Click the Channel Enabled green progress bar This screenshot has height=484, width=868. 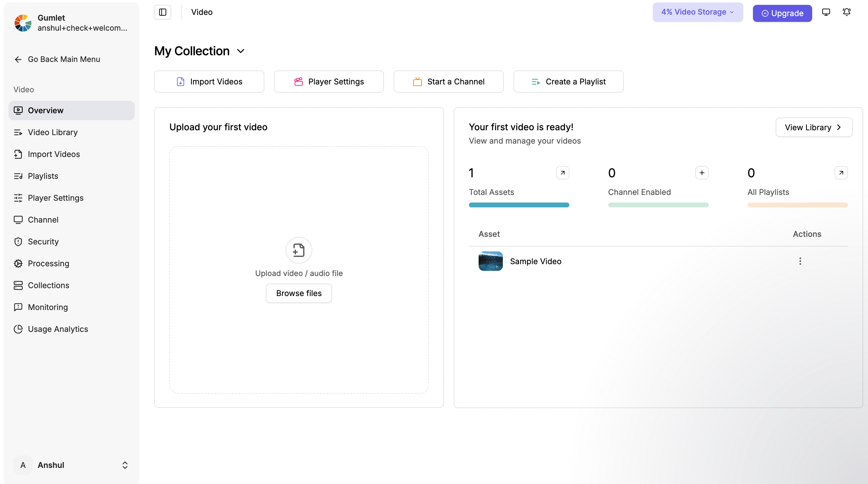click(658, 205)
